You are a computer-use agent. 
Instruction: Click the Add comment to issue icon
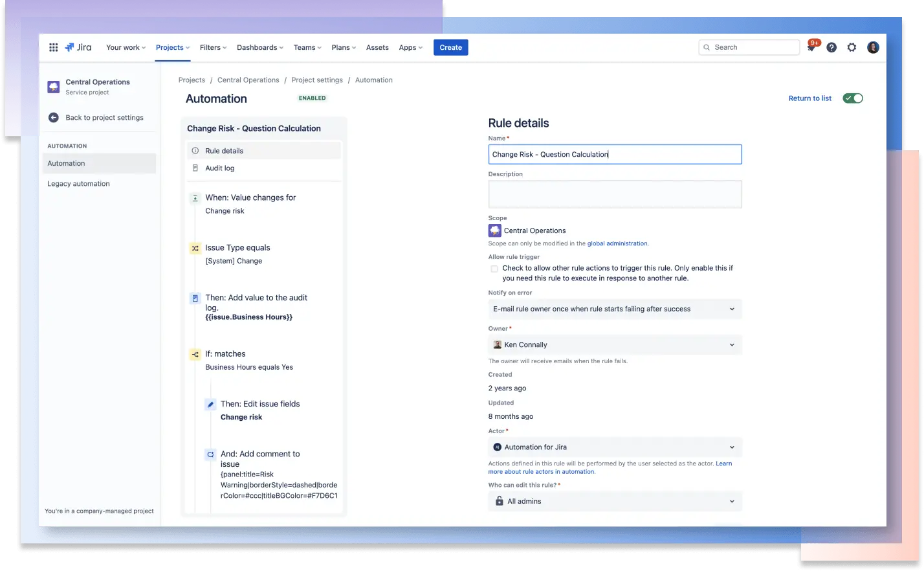pyautogui.click(x=210, y=454)
